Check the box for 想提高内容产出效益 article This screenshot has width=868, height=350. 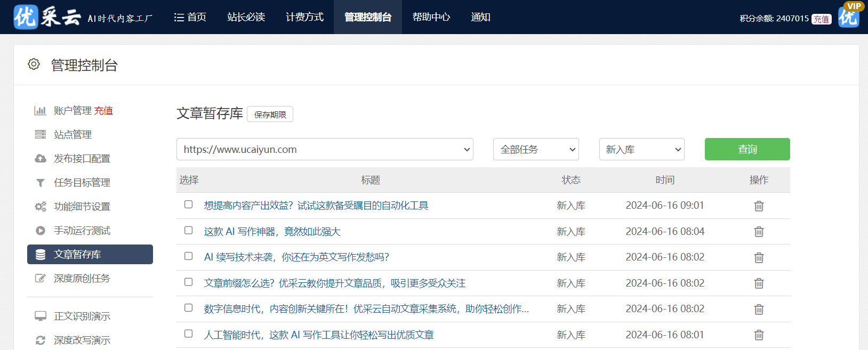click(x=188, y=205)
